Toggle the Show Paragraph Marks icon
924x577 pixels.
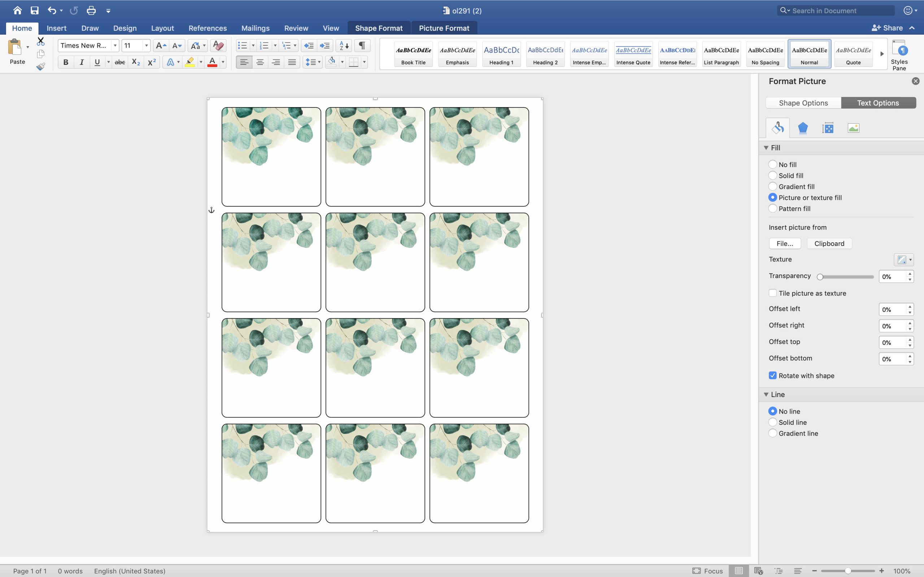click(x=362, y=46)
